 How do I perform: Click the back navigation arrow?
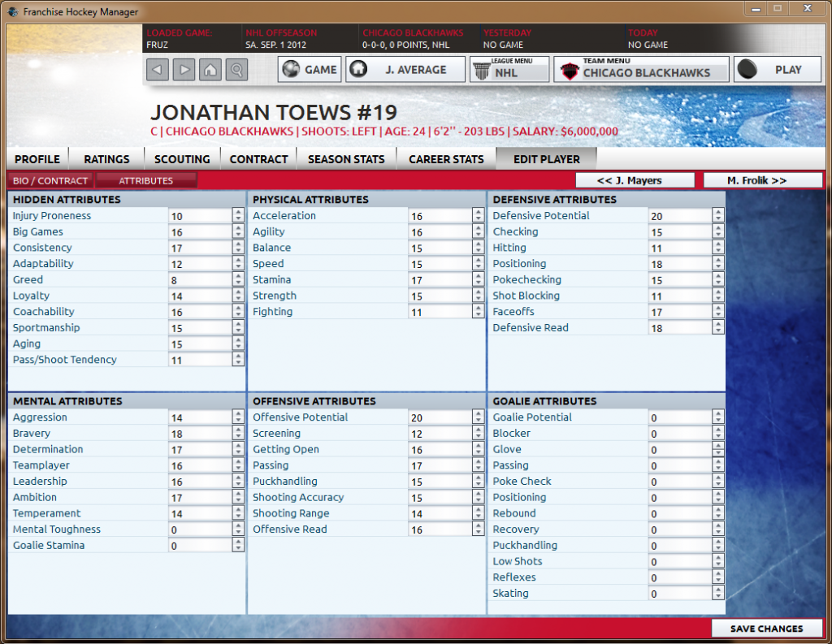point(157,70)
